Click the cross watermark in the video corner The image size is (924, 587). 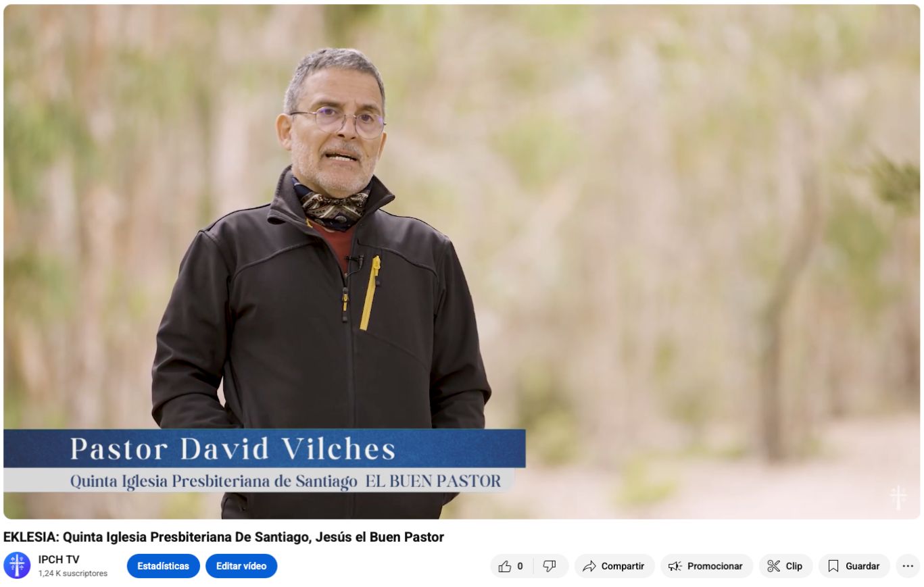[x=898, y=497]
